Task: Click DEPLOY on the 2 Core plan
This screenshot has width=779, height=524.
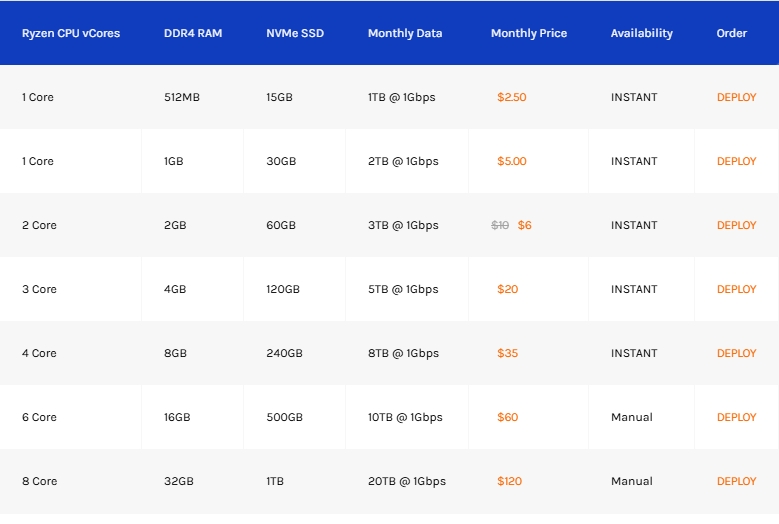Action: [x=736, y=225]
